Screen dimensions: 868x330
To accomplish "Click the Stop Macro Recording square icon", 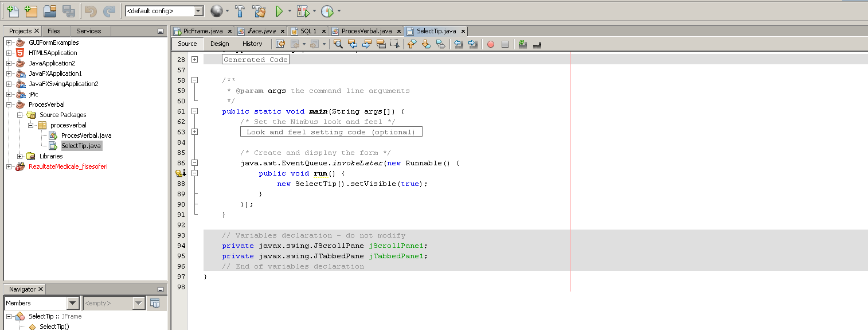I will click(505, 44).
